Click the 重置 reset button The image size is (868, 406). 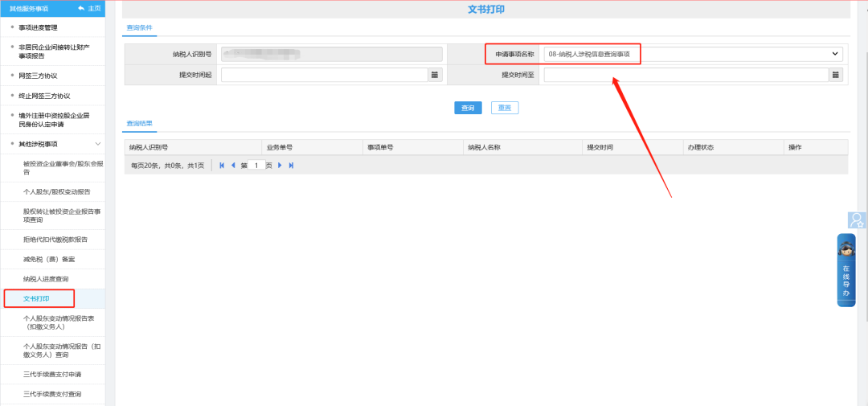(505, 108)
